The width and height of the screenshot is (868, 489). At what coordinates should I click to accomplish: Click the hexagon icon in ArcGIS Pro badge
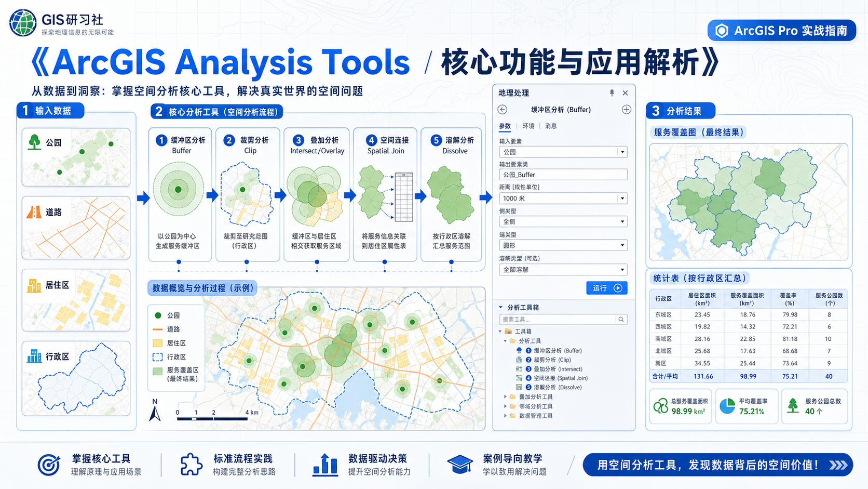click(x=722, y=31)
